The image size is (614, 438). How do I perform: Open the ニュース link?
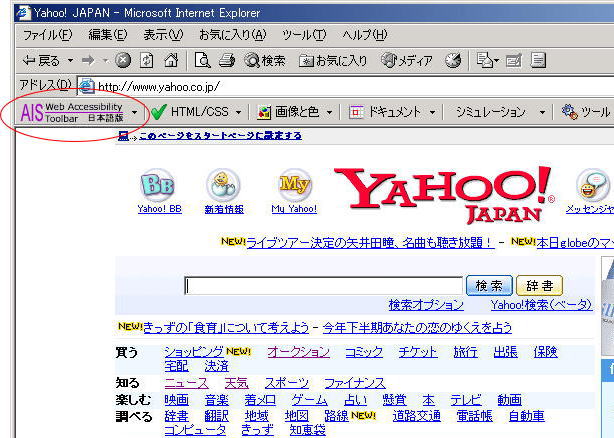186,383
